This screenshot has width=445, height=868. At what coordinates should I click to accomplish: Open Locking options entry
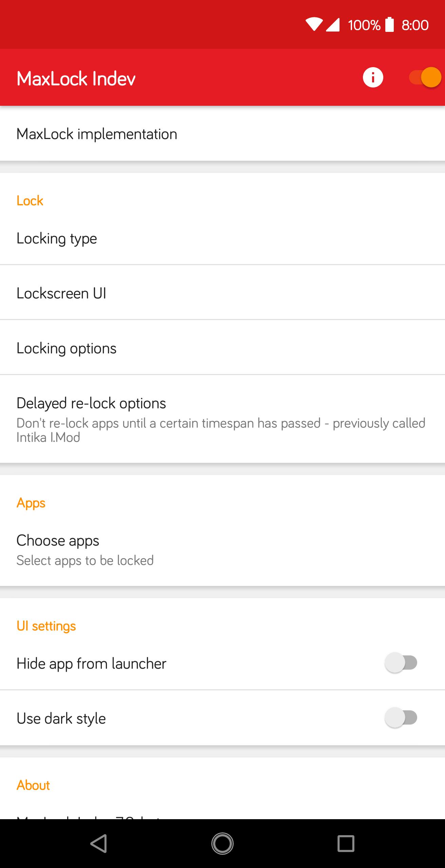pos(222,348)
